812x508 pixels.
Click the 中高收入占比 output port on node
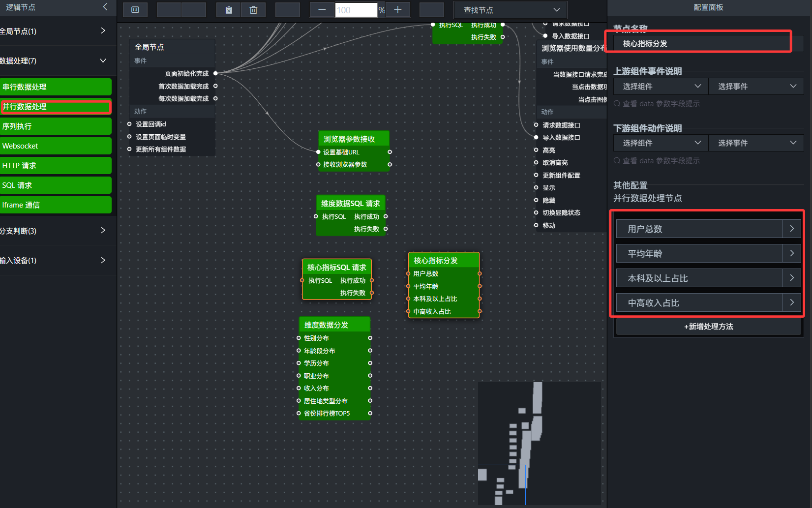pyautogui.click(x=480, y=311)
